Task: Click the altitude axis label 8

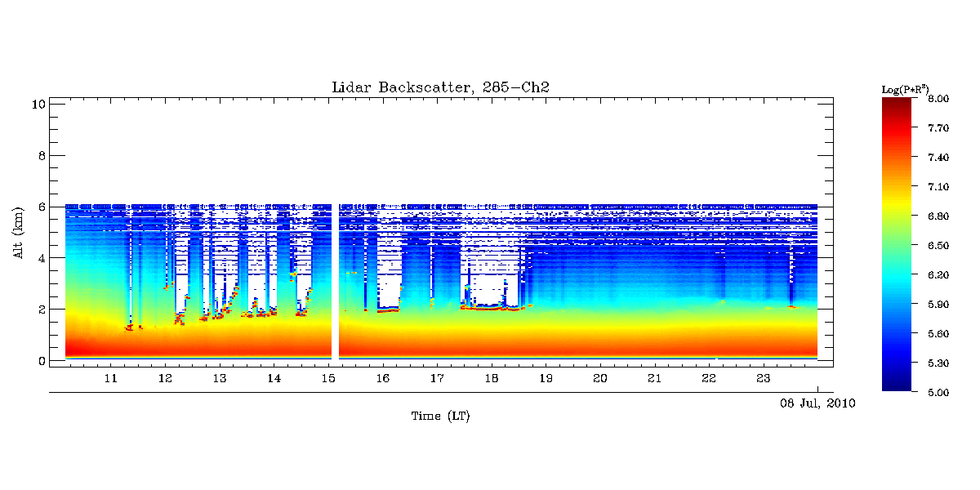Action: (41, 155)
